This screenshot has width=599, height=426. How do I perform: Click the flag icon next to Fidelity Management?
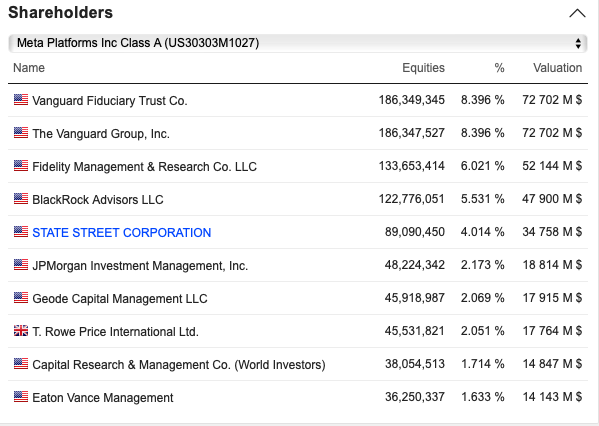tap(21, 165)
